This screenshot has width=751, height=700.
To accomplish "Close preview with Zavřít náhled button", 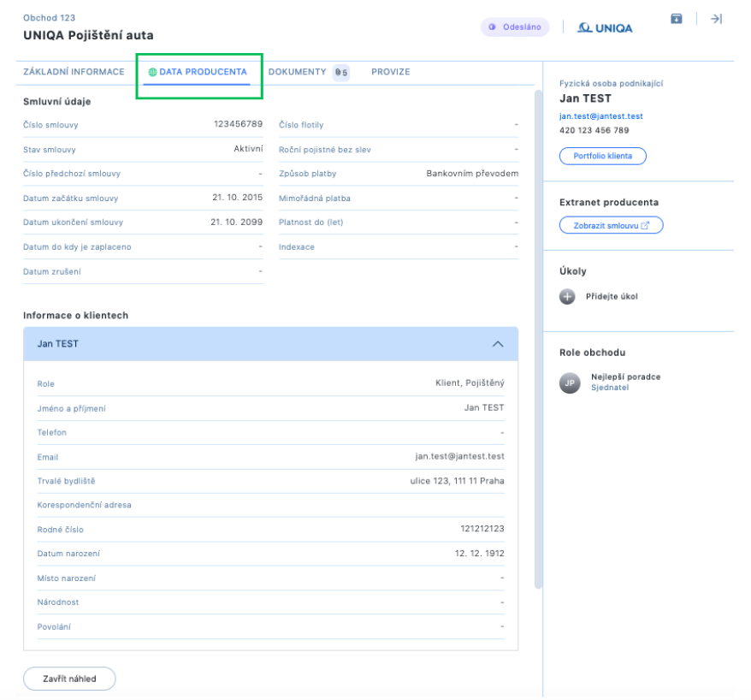I will [x=69, y=679].
